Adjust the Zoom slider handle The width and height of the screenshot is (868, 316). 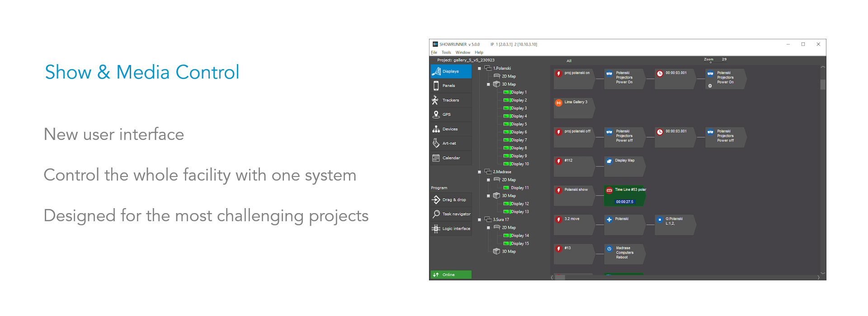pyautogui.click(x=711, y=63)
